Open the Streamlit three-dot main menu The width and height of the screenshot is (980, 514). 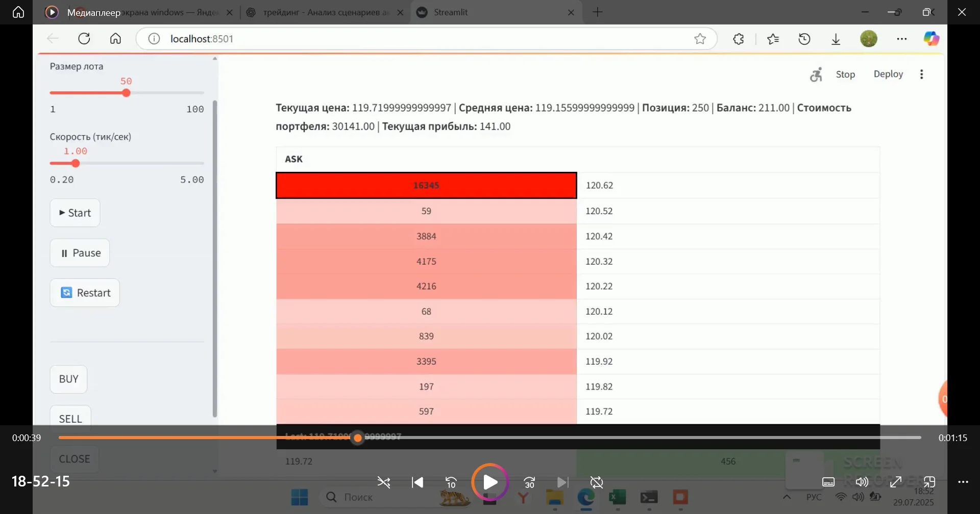tap(921, 74)
